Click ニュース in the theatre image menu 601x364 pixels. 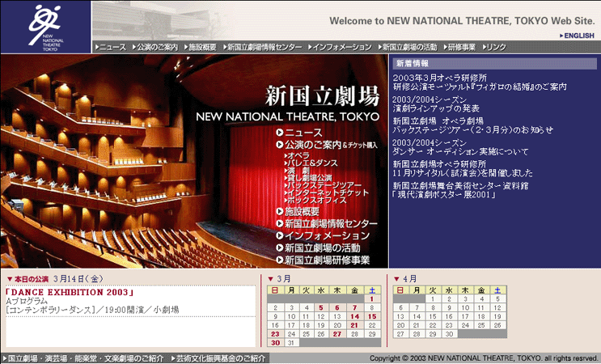click(299, 133)
